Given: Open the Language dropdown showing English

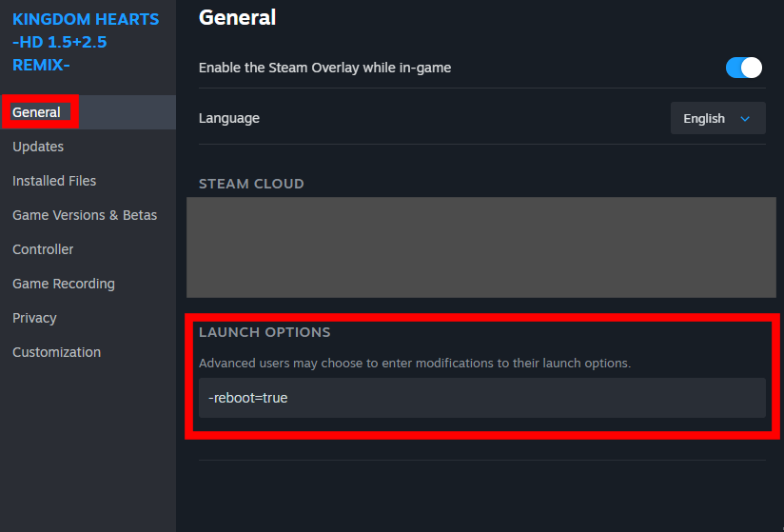Looking at the screenshot, I should (717, 119).
